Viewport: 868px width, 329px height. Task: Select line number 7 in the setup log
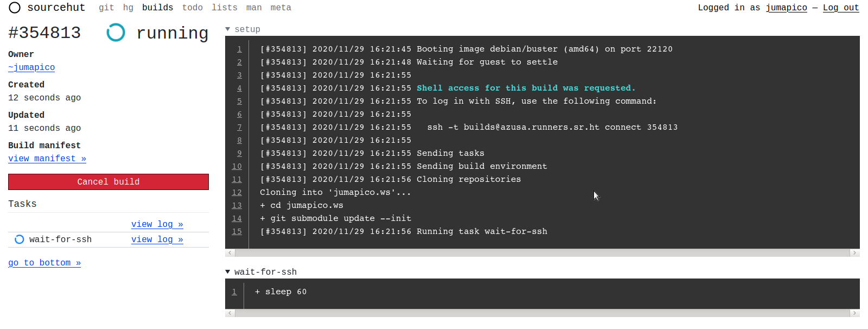click(239, 127)
